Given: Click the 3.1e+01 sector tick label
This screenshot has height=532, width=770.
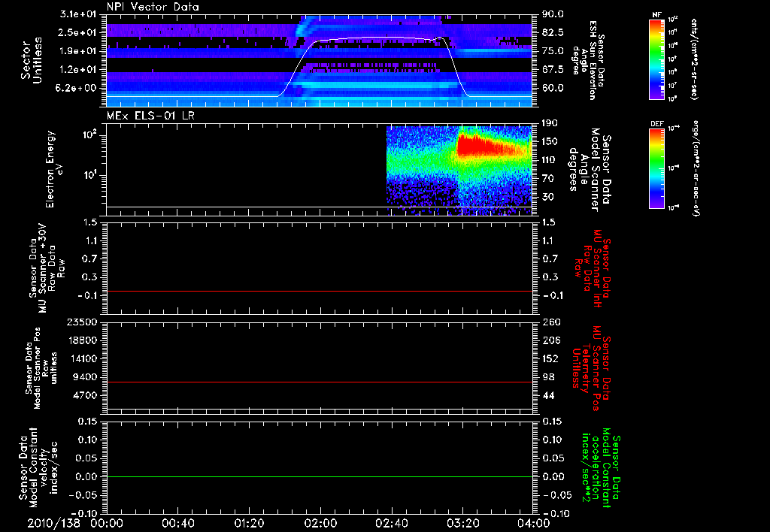Looking at the screenshot, I should click(78, 14).
